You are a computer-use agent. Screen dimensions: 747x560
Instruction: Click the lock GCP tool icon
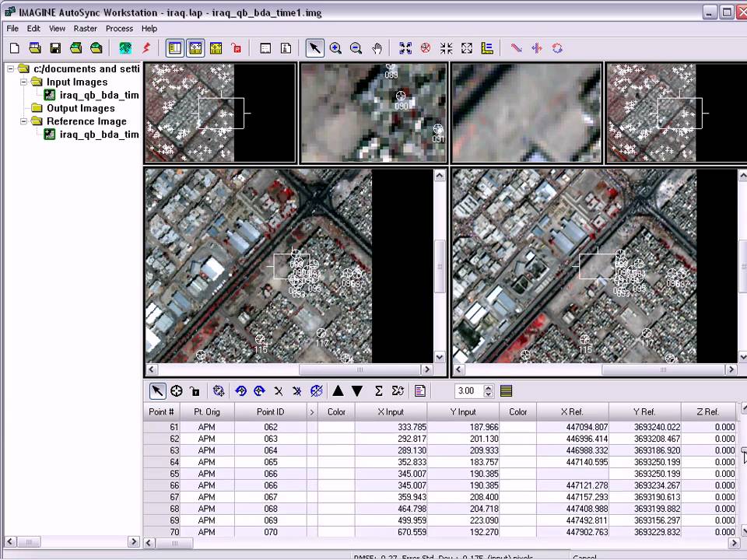(195, 391)
